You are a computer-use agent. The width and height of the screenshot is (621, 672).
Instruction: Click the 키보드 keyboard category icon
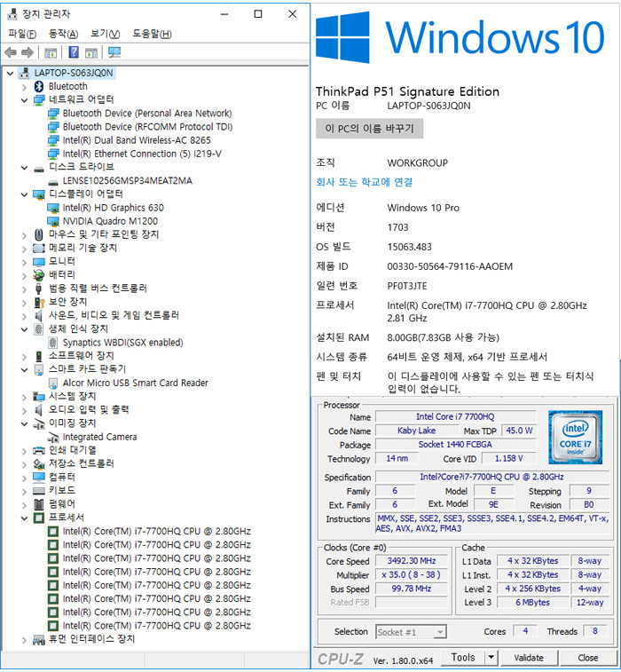pyautogui.click(x=38, y=491)
